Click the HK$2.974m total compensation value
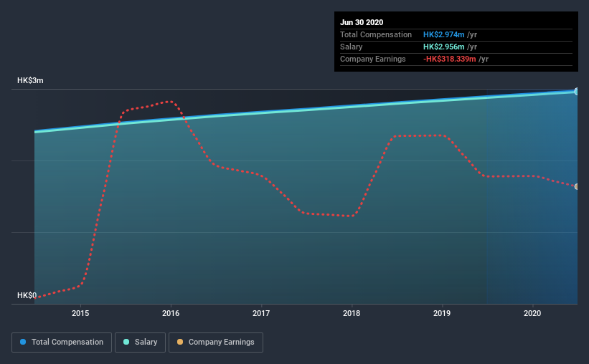The image size is (589, 364). [x=443, y=34]
